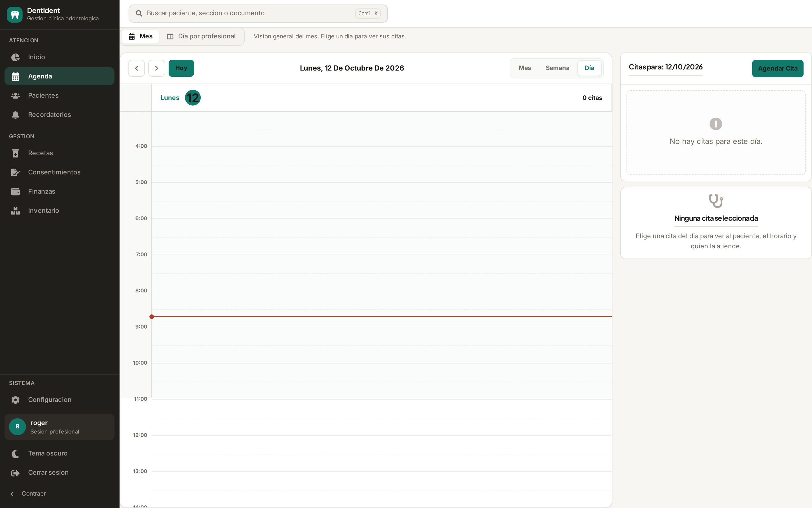This screenshot has width=812, height=508.
Task: Focus the Buscar paciente search field
Action: (x=258, y=14)
